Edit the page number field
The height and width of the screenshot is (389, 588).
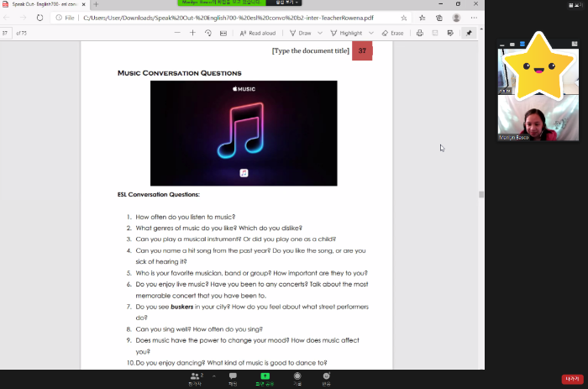(x=5, y=33)
